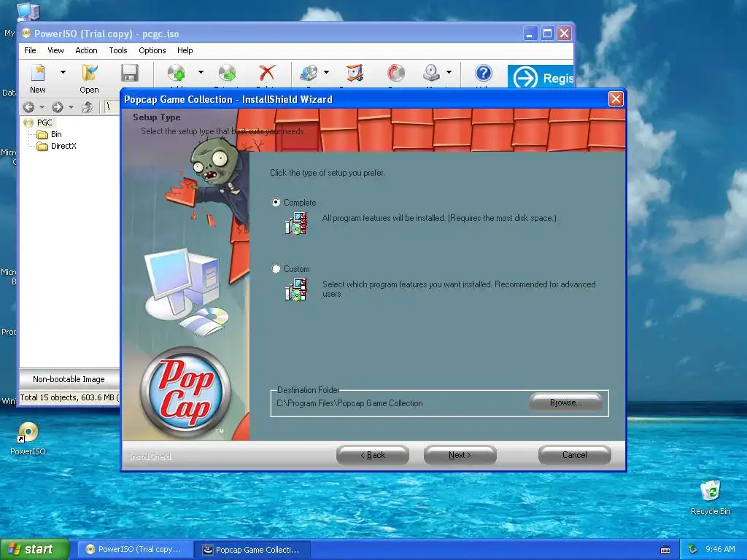Select the Complete setup radio button
The image size is (747, 560).
pos(276,203)
